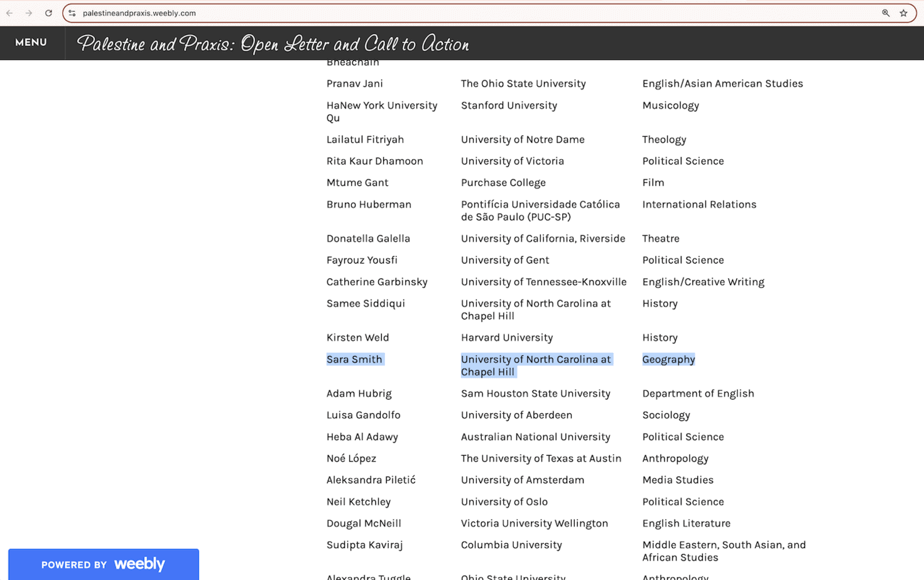Click the highlighted name Sara Smith

(354, 359)
